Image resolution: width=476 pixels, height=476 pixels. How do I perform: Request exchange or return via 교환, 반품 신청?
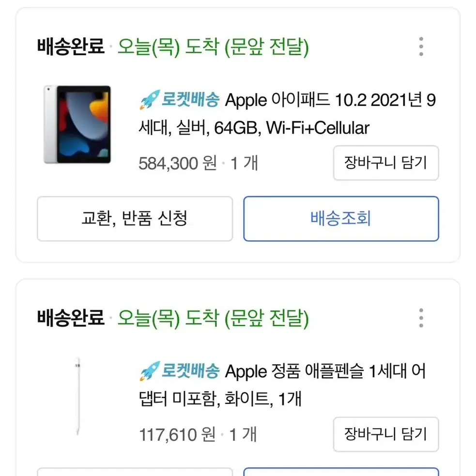135,218
